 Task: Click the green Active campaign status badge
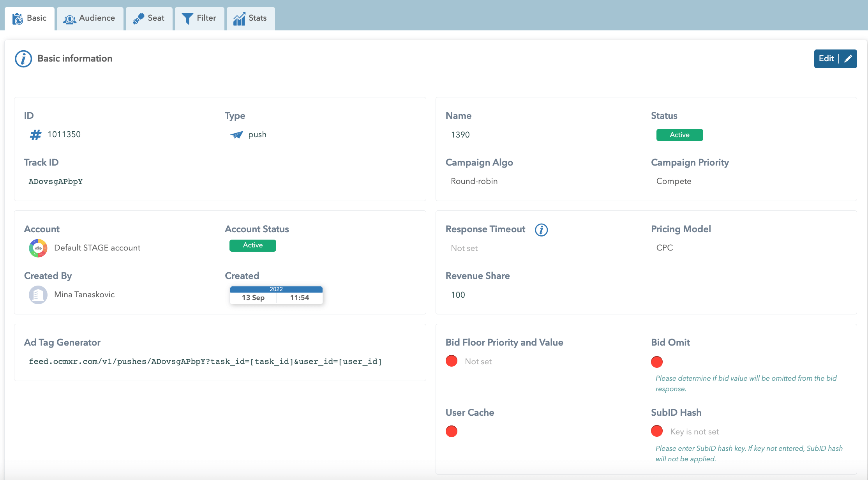(x=679, y=135)
